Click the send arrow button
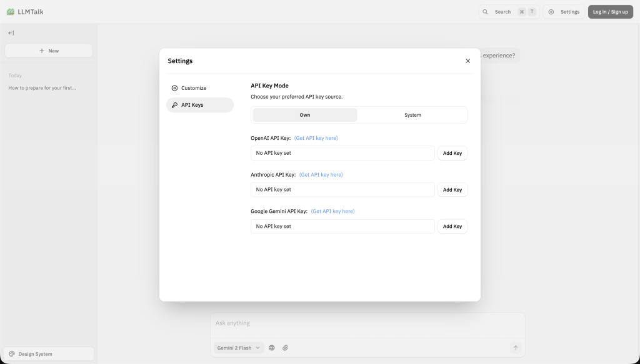640x364 pixels. [515, 348]
